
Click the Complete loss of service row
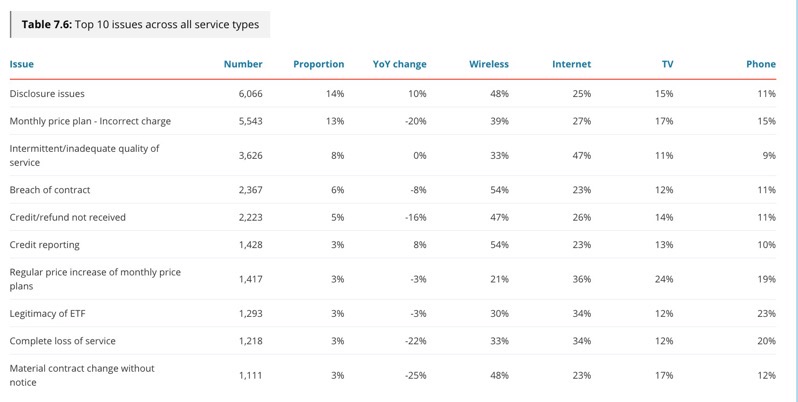tap(62, 341)
